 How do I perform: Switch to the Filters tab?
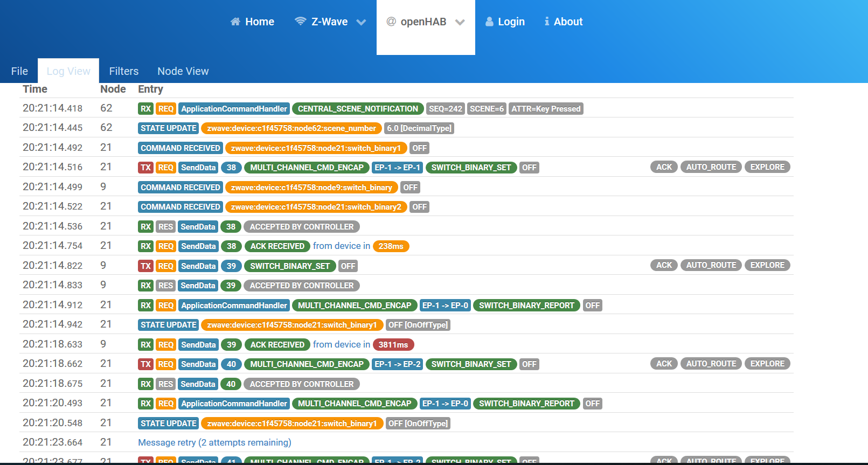click(123, 71)
